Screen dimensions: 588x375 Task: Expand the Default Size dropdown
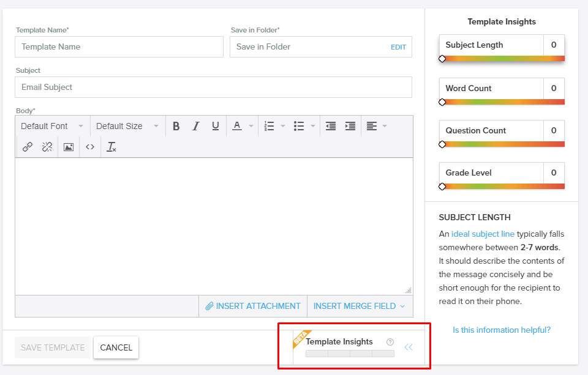[x=127, y=126]
